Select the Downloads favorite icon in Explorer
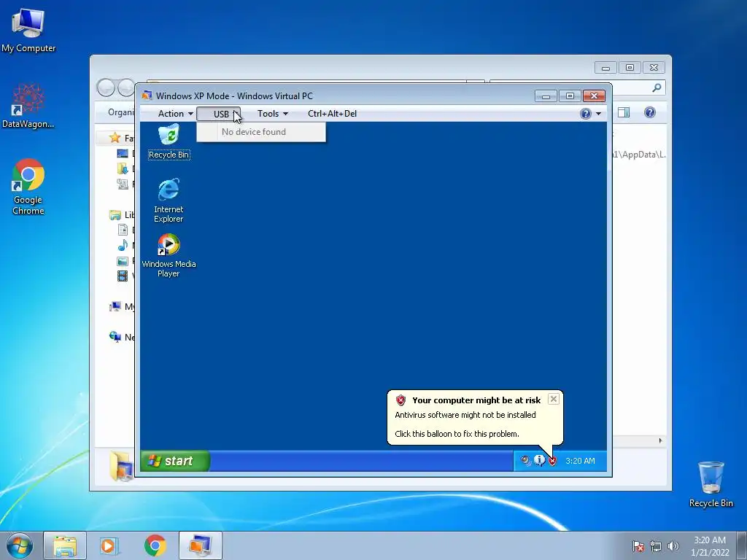This screenshot has height=560, width=747. [123, 168]
